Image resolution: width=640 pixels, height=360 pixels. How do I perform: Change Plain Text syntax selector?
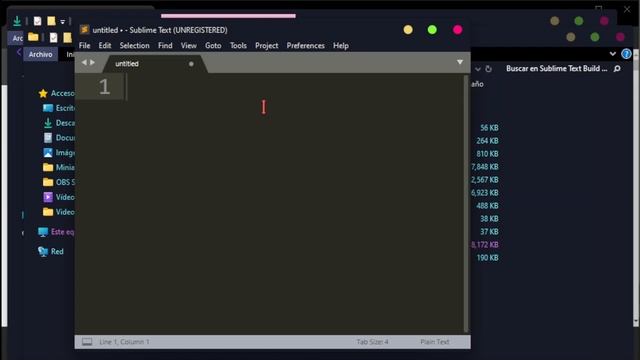tap(435, 342)
